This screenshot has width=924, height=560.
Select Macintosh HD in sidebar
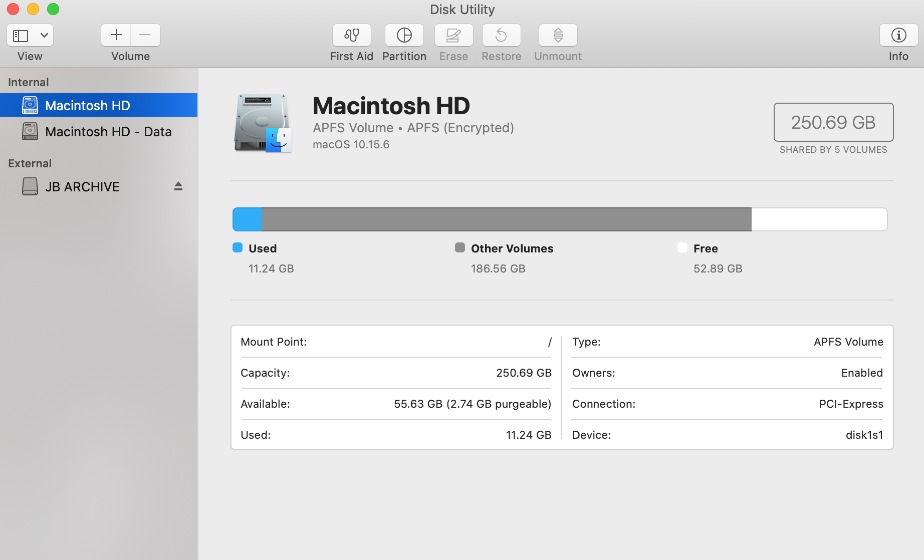tap(87, 106)
